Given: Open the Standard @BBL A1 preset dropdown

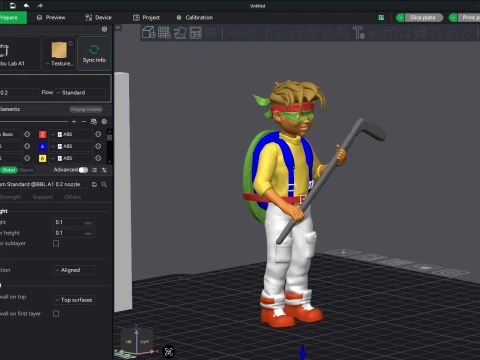Looking at the screenshot, I should pos(43,184).
